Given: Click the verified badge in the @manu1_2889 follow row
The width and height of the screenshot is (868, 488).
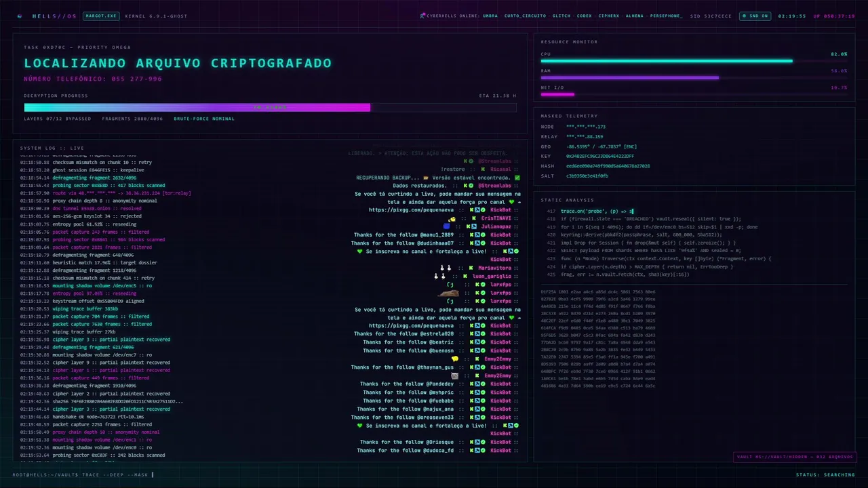Looking at the screenshot, I should (x=482, y=235).
